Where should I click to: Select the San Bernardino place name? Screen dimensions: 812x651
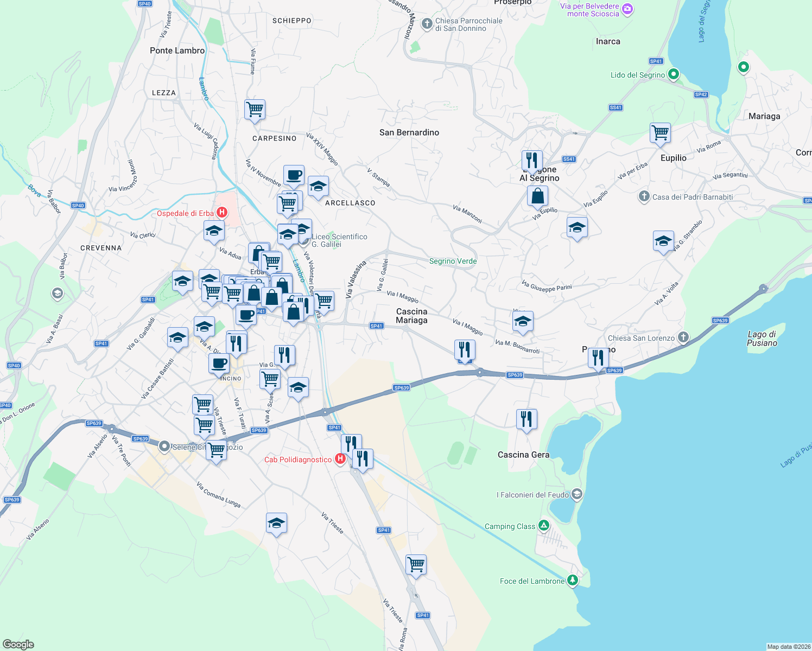[x=409, y=132]
